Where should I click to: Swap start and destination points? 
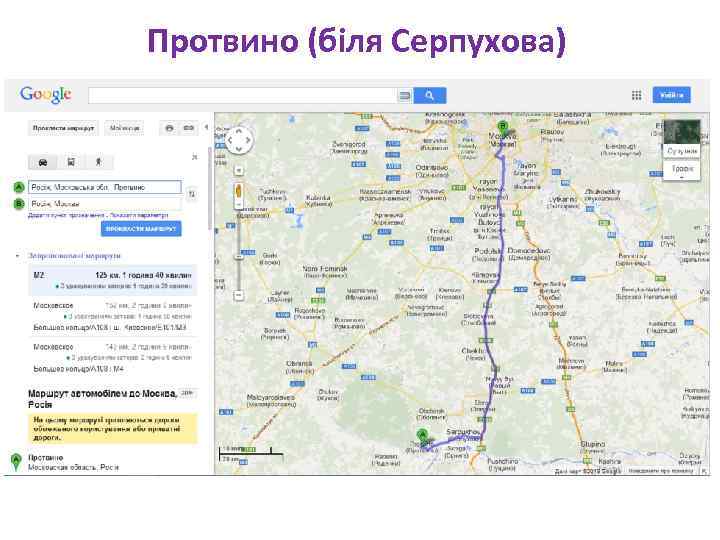(x=192, y=195)
